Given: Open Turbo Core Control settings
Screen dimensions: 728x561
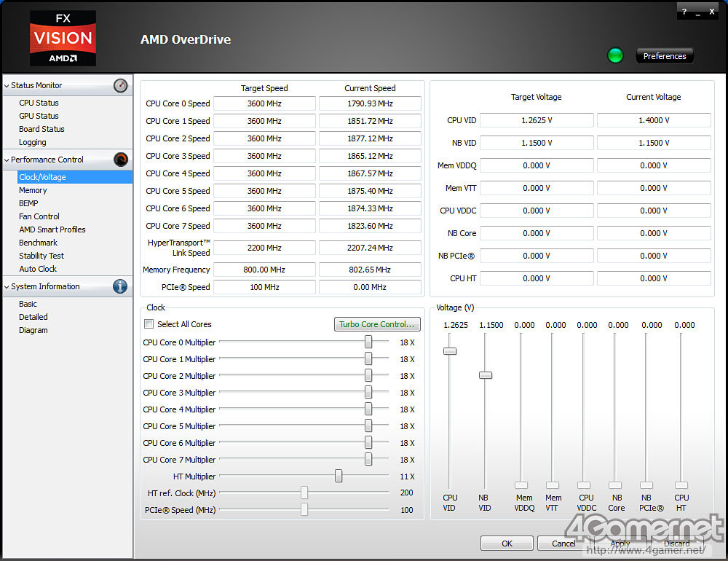Looking at the screenshot, I should point(377,324).
